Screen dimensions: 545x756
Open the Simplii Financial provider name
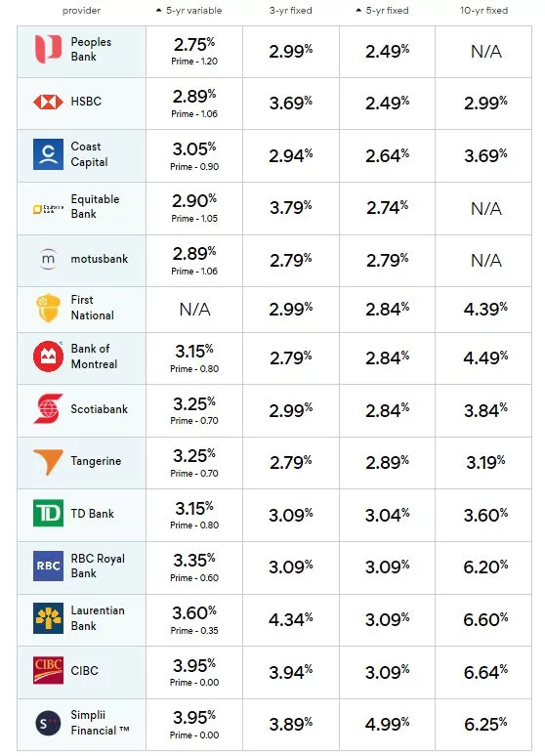click(100, 722)
